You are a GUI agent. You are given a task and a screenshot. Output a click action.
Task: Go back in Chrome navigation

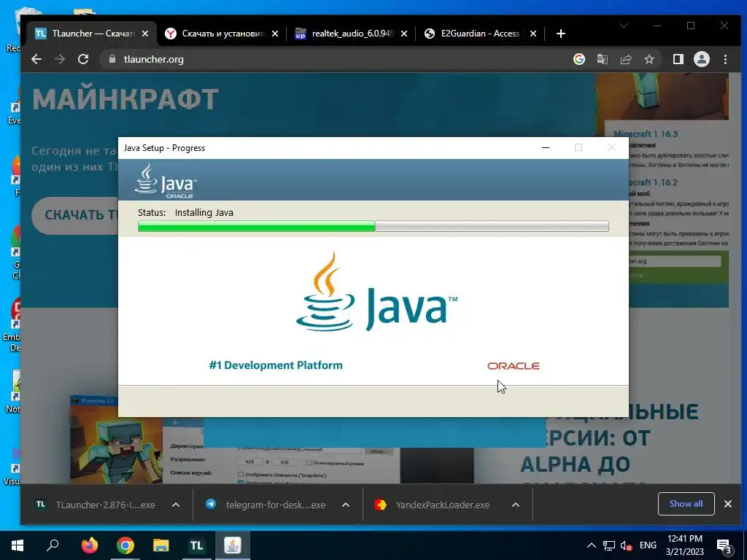click(36, 59)
